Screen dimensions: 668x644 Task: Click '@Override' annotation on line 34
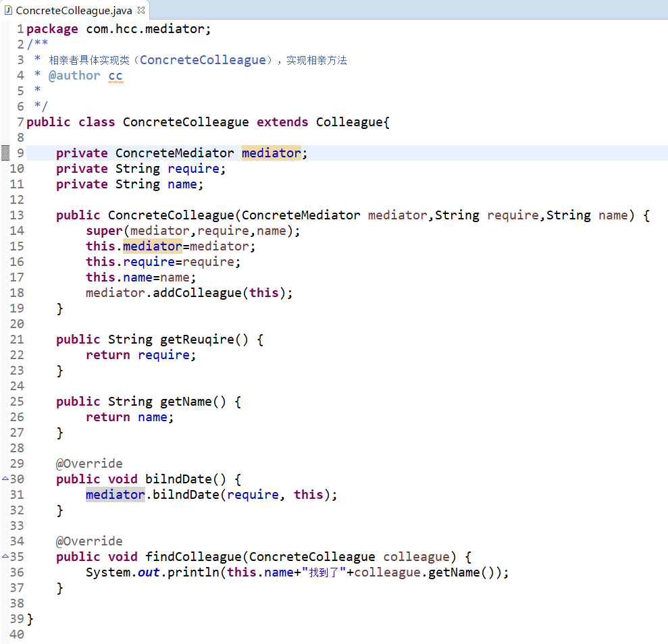point(89,541)
